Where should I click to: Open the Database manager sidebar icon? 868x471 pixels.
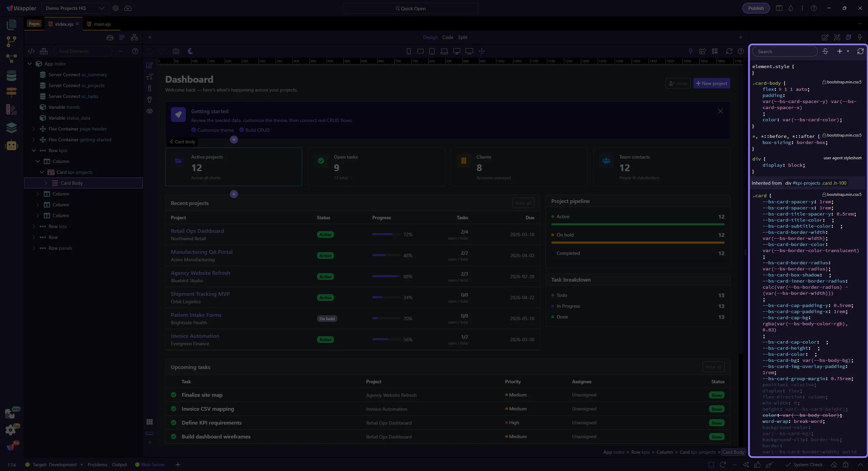pos(11,75)
